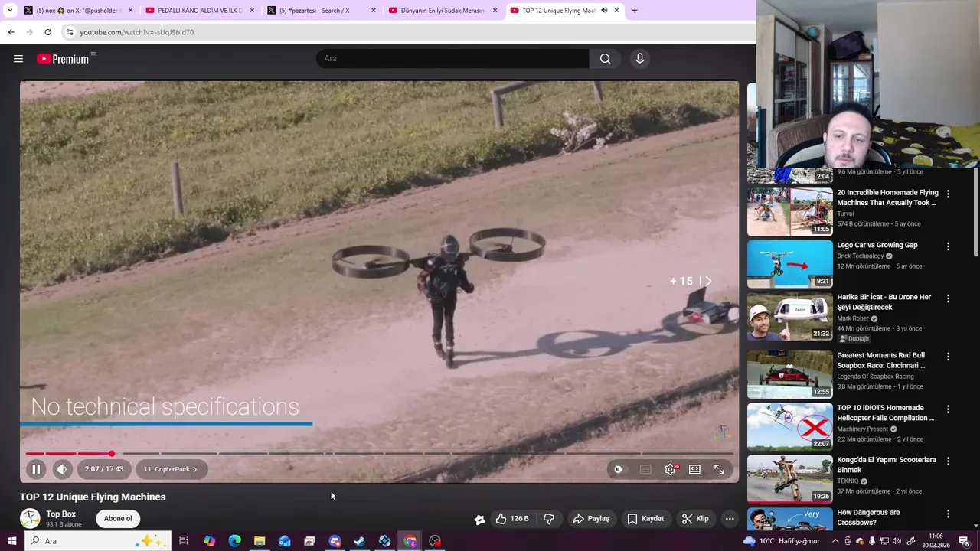This screenshot has width=980, height=551.
Task: Open Greatest Moments Red Bull Soapbox Race title
Action: click(x=880, y=360)
